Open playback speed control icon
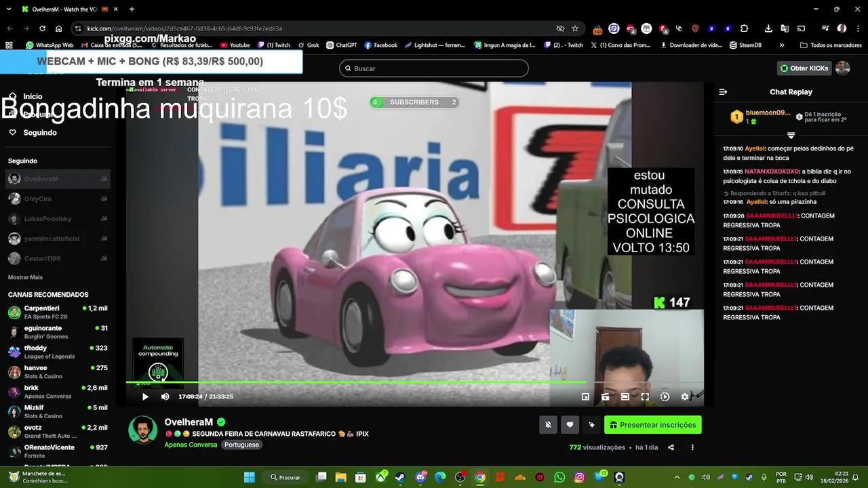 click(x=665, y=396)
